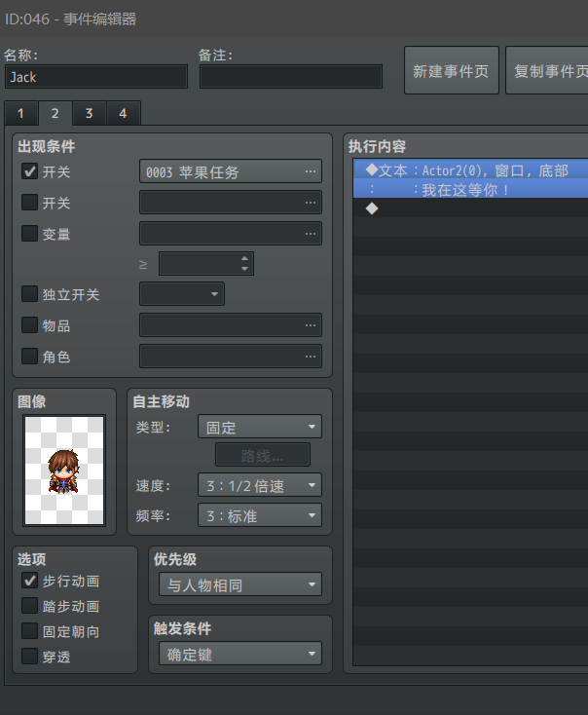Switch to event page tab 1
588x715 pixels.
tap(21, 113)
